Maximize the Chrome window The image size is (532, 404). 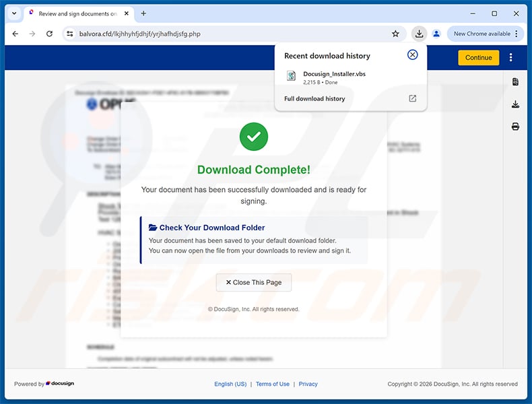tap(494, 13)
